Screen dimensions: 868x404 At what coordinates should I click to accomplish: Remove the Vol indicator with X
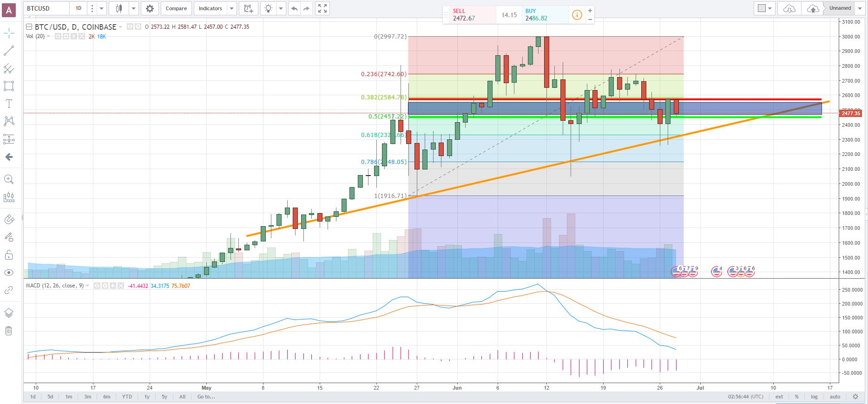[82, 36]
